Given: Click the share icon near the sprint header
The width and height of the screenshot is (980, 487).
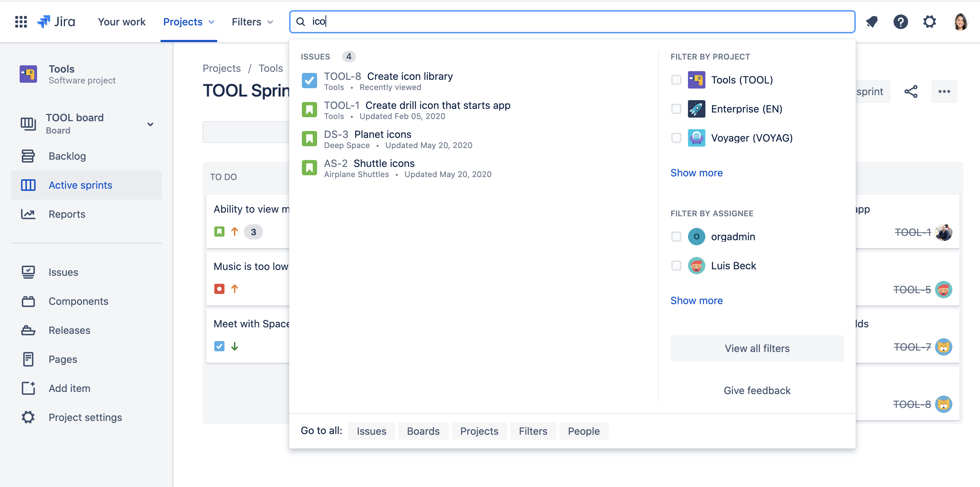Looking at the screenshot, I should (911, 91).
